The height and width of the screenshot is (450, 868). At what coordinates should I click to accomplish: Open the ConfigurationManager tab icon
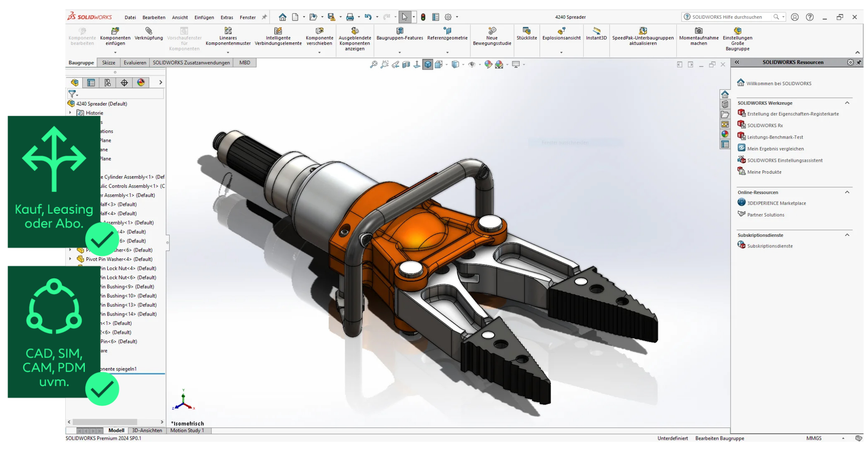click(108, 83)
